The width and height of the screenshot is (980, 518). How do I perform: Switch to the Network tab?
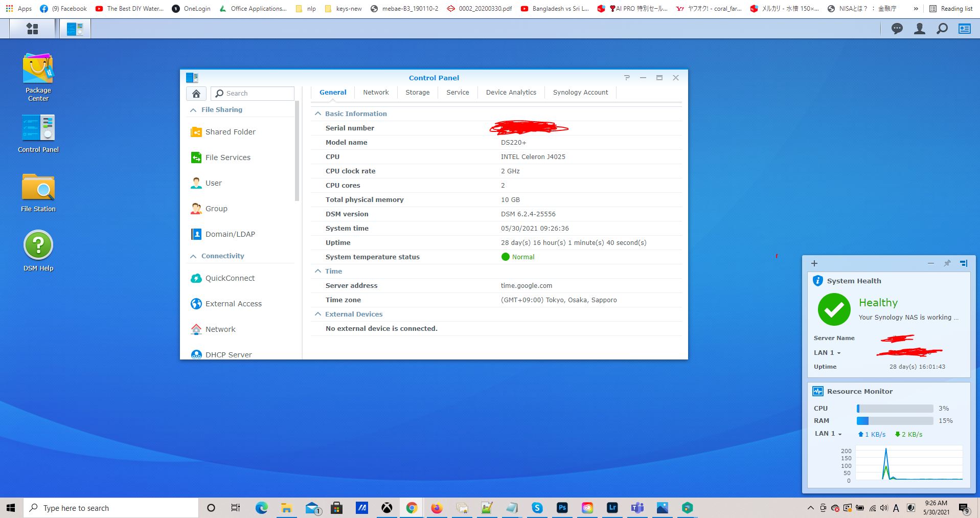(x=376, y=93)
